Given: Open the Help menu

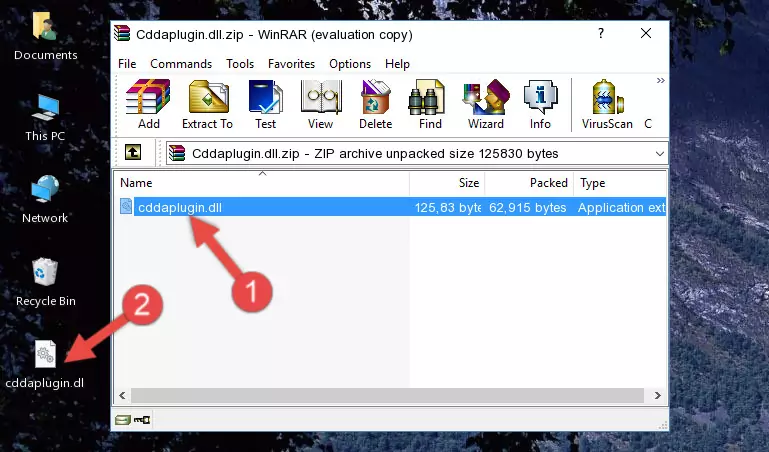Looking at the screenshot, I should [397, 64].
